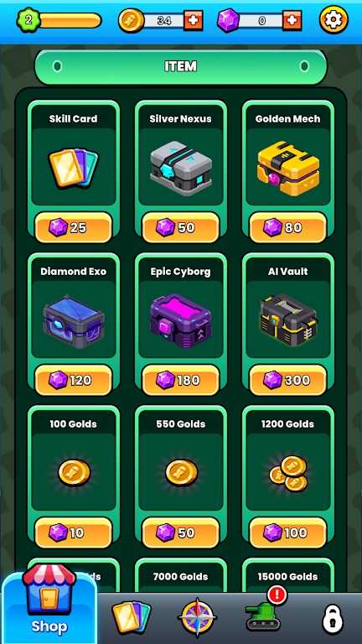Select the 7000 Golds item card
This screenshot has height=644, width=362.
[x=181, y=576]
